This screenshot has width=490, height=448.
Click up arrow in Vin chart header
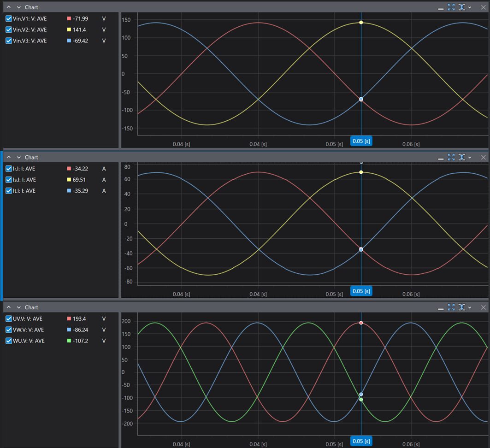click(8, 7)
